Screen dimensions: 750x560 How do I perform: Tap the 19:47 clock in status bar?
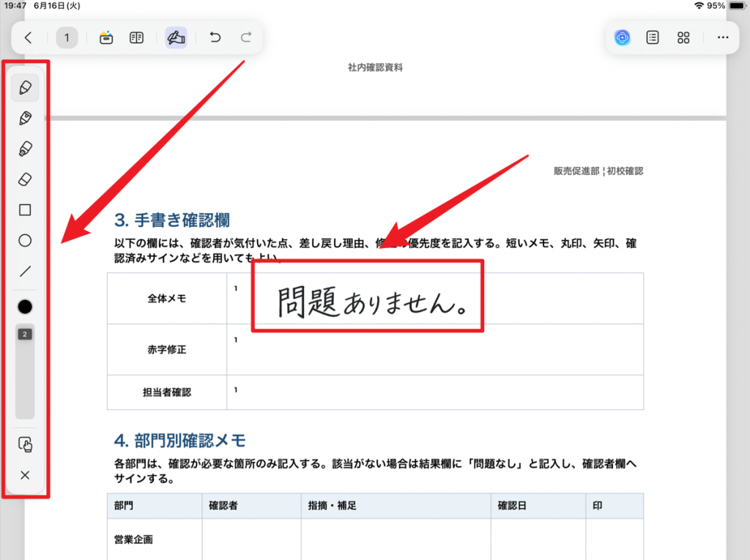pos(15,6)
